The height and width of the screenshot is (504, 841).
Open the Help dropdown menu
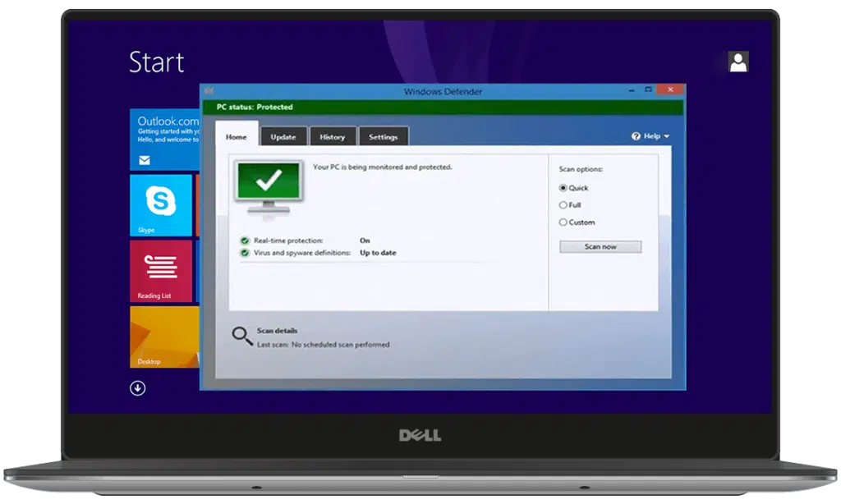click(x=651, y=136)
